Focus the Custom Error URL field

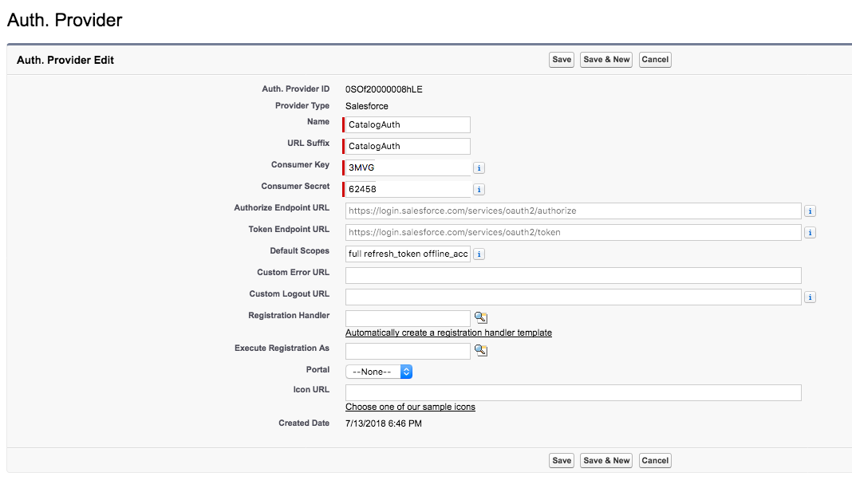click(574, 275)
